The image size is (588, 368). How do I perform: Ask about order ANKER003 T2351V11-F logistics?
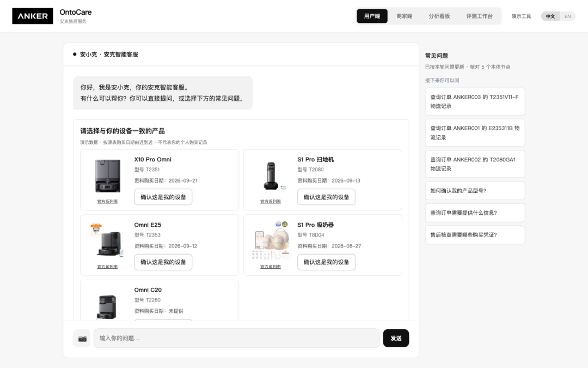click(x=475, y=102)
